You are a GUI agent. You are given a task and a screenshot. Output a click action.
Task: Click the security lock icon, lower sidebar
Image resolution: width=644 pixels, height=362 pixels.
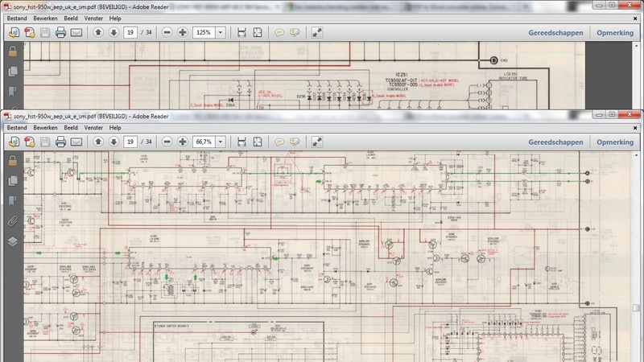click(12, 160)
